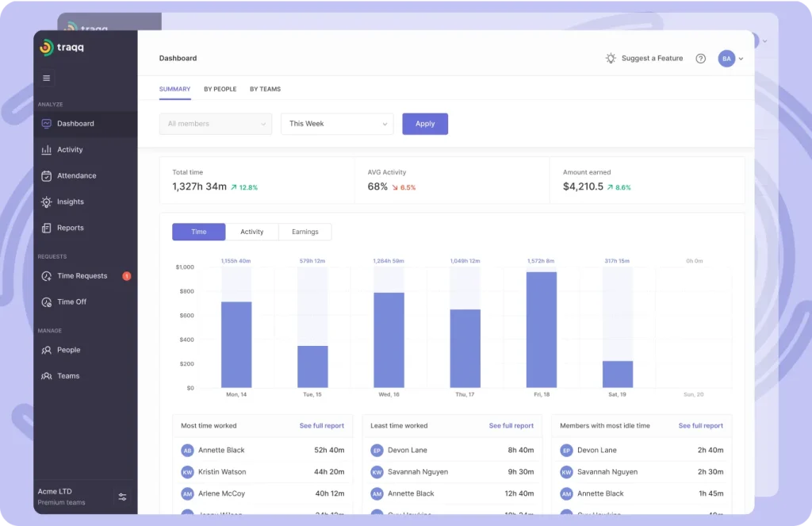Expand the All members dropdown
The width and height of the screenshot is (812, 526).
[x=215, y=124]
